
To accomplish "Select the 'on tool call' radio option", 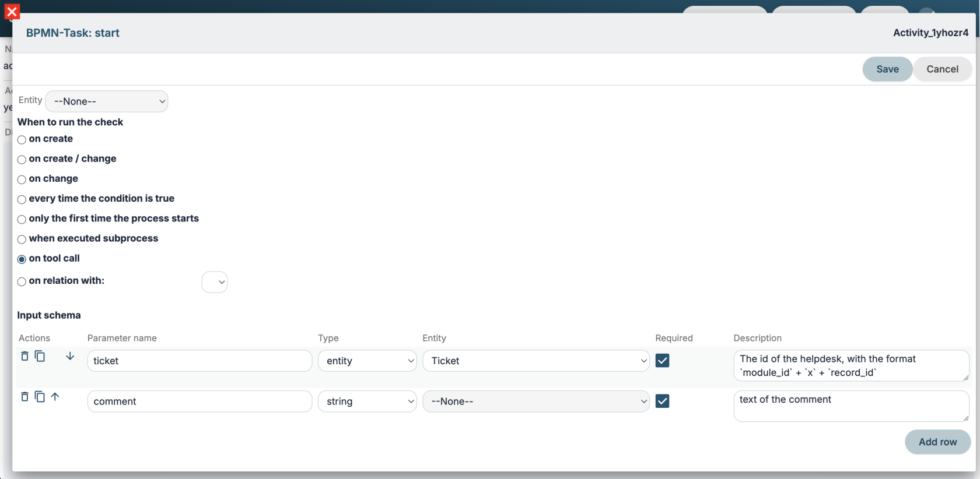I will [x=22, y=259].
